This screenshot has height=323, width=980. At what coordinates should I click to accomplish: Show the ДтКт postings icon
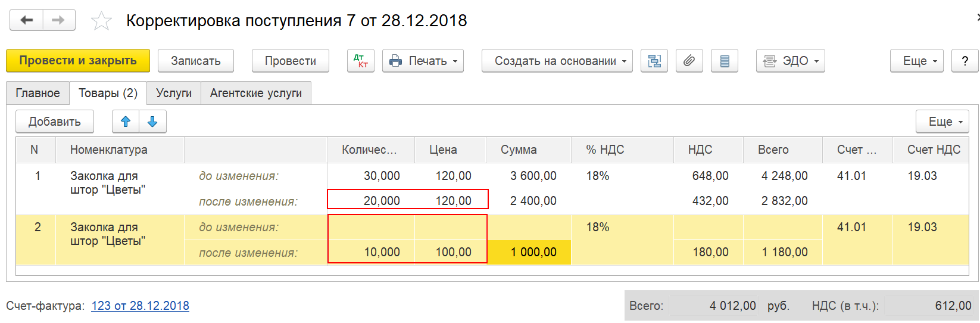361,61
